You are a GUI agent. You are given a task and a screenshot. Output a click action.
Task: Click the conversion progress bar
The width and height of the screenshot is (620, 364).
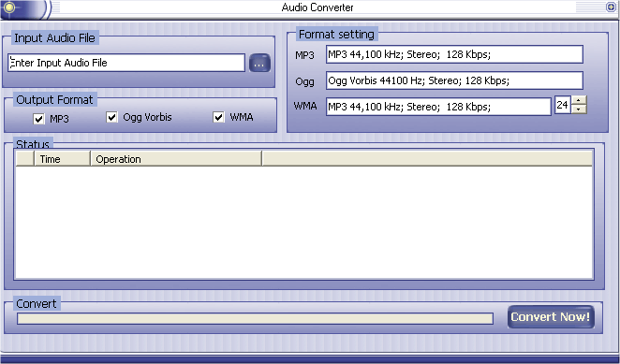point(255,318)
